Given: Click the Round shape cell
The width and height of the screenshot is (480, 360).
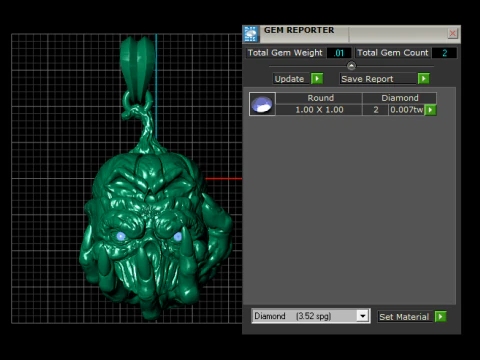Looking at the screenshot, I should pos(319,98).
